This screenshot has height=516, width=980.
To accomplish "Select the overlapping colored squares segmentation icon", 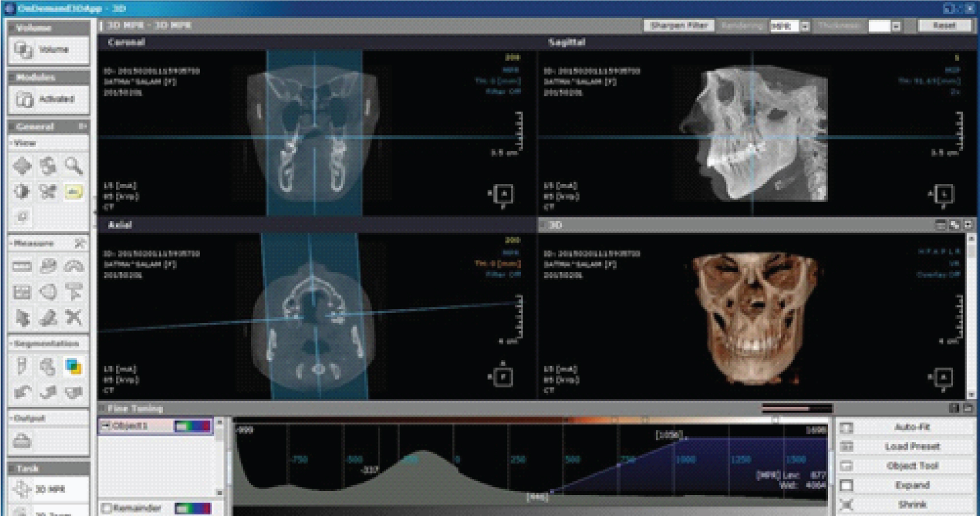I will pos(73,366).
